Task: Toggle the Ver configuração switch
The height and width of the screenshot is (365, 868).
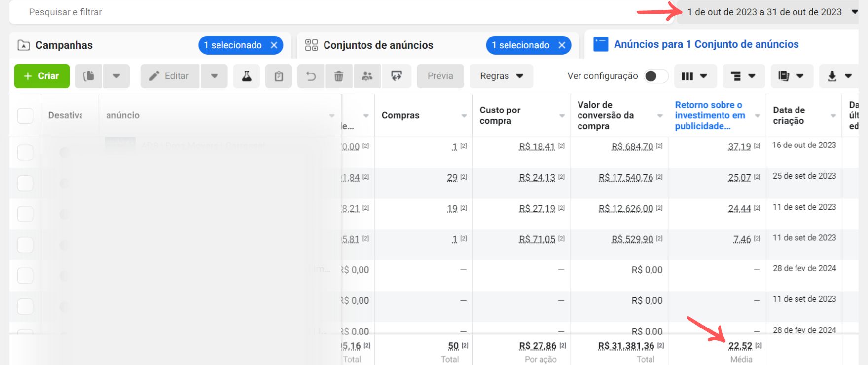Action: pos(655,76)
